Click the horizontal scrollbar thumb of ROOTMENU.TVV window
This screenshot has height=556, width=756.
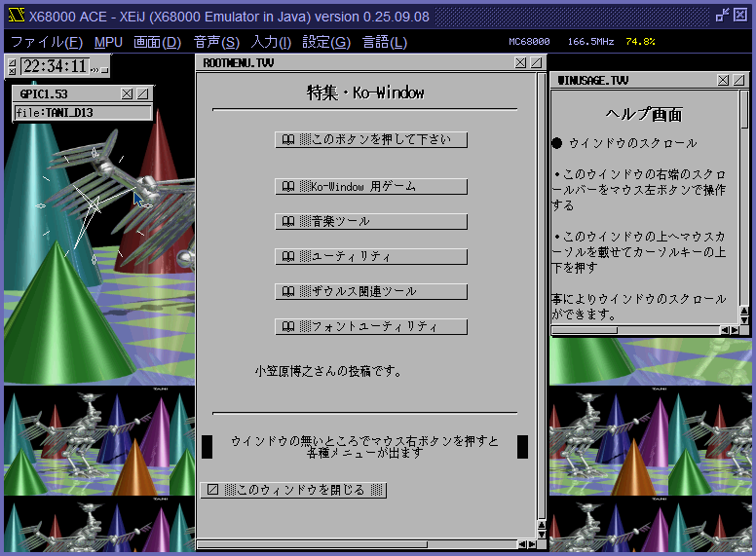(312, 544)
